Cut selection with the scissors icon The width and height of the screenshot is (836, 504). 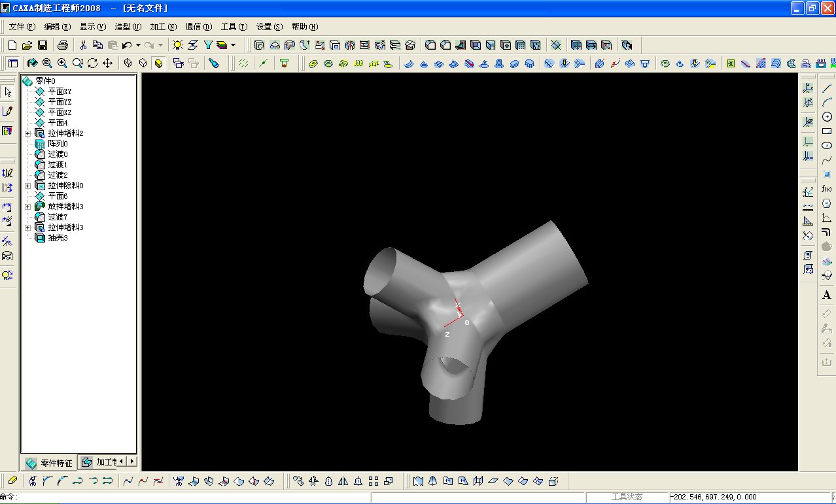83,45
